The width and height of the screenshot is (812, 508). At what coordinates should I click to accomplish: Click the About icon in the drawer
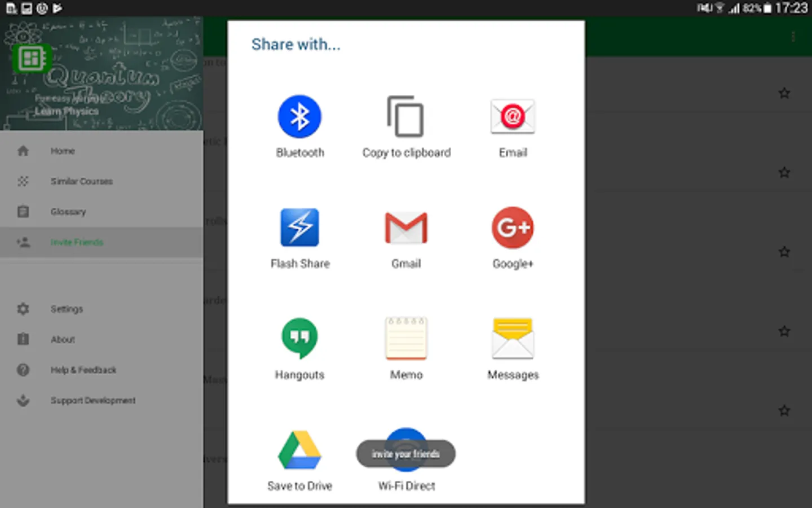[x=23, y=339]
